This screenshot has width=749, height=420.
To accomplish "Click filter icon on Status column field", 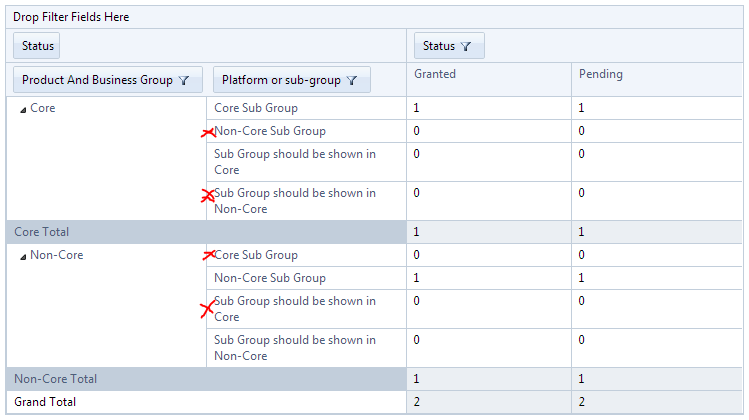I will tap(467, 46).
